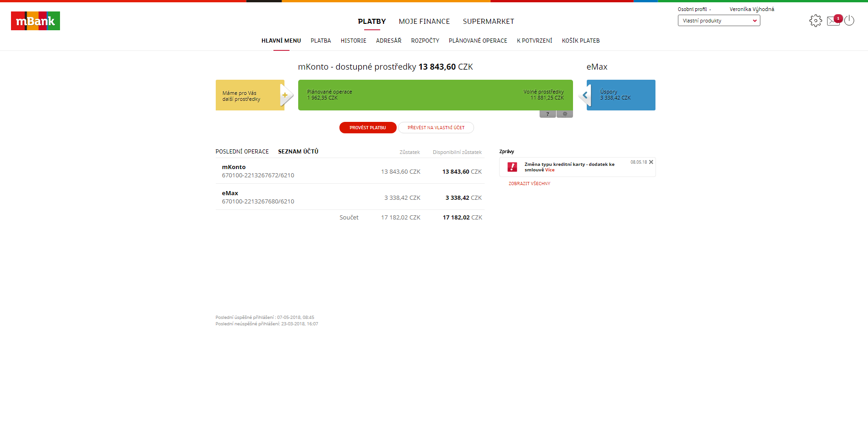The width and height of the screenshot is (868, 433).
Task: Click the mKonto available balance heading
Action: (385, 67)
